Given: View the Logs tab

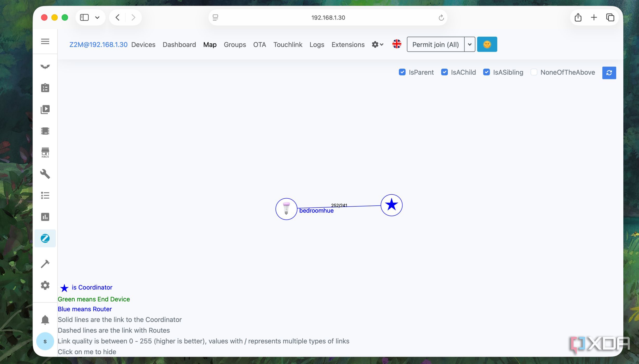Looking at the screenshot, I should tap(317, 44).
